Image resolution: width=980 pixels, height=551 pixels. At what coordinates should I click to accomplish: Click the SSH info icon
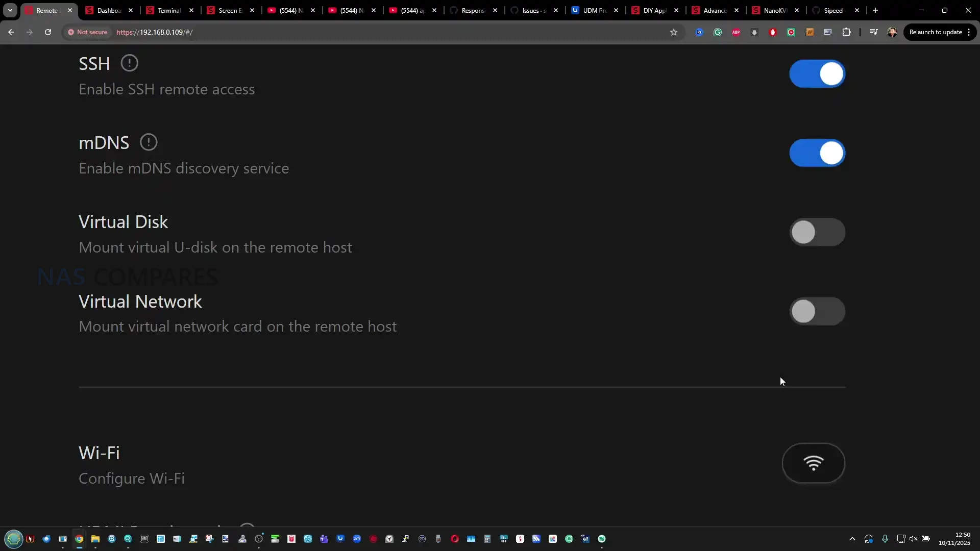(129, 63)
